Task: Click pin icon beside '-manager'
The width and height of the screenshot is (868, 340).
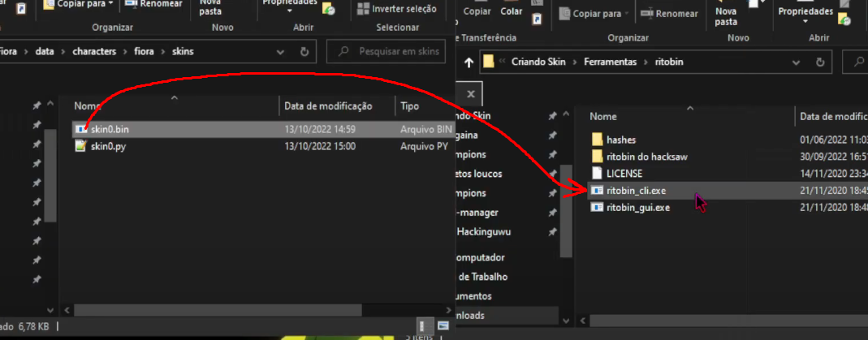Action: 552,213
